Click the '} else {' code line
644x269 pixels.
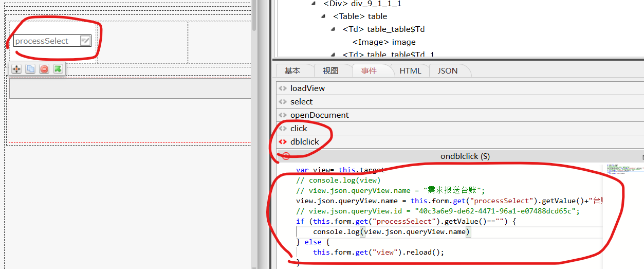(x=312, y=242)
